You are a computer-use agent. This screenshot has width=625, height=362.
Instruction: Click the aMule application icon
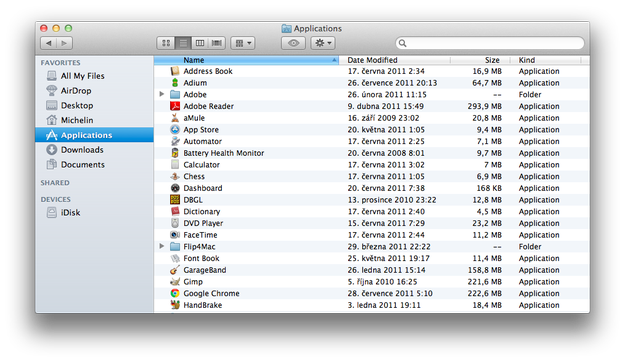coord(175,118)
